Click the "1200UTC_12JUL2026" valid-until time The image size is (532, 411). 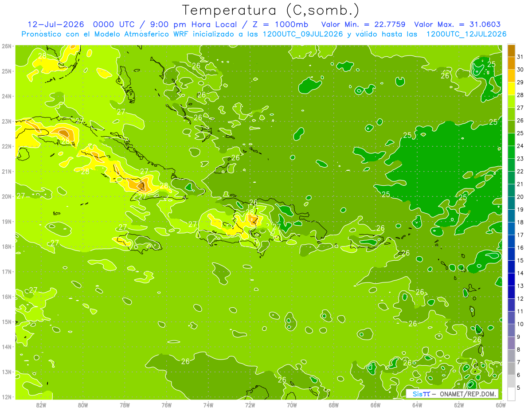[466, 34]
